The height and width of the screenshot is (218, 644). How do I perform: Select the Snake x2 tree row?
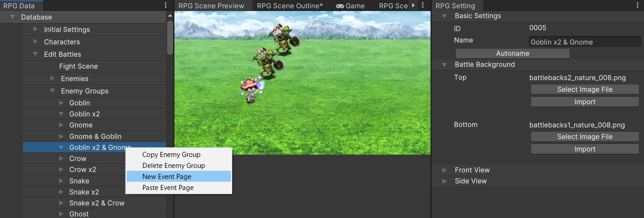coord(95,192)
